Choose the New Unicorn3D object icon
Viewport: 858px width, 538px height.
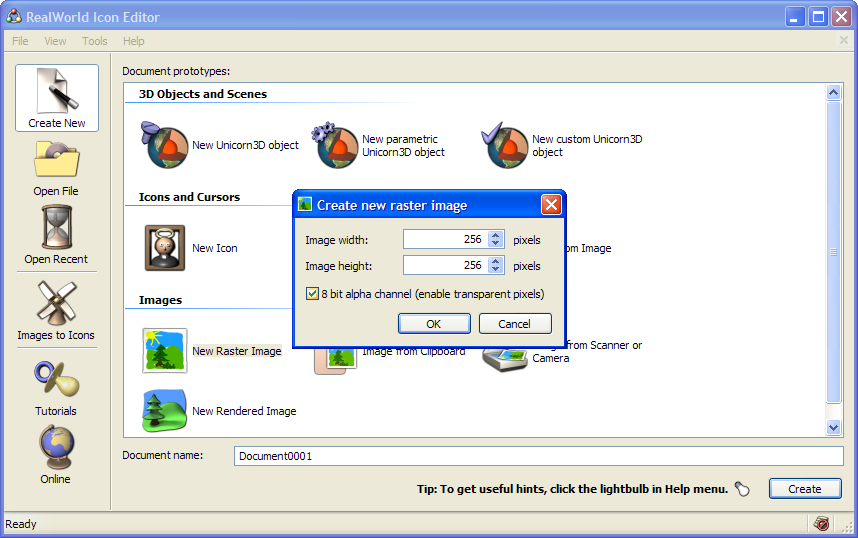pyautogui.click(x=165, y=145)
